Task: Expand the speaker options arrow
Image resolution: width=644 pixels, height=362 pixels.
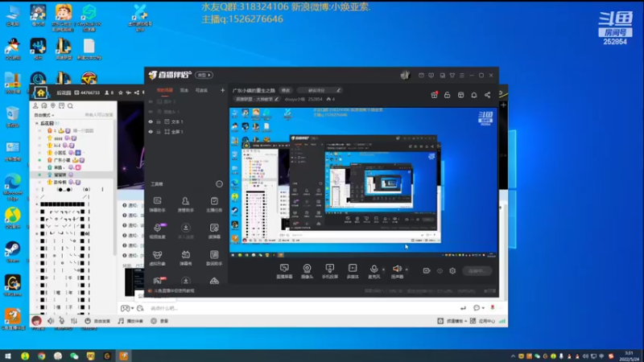Action: (407, 269)
